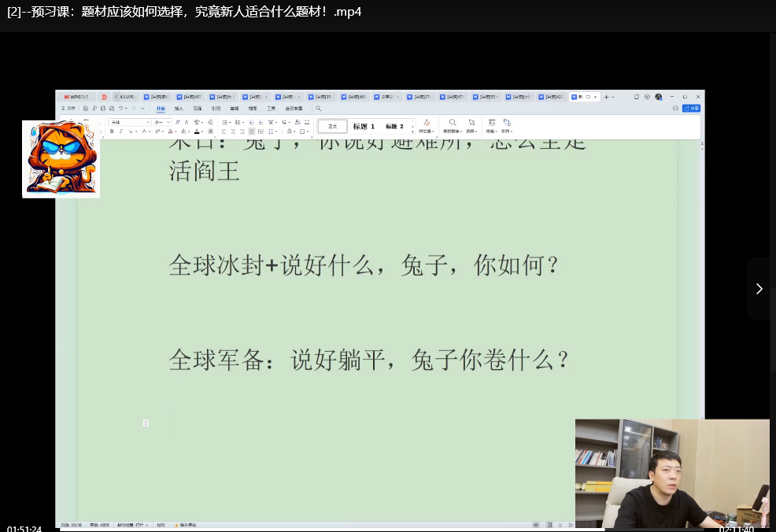Click the Print icon in quick access toolbar

point(103,109)
